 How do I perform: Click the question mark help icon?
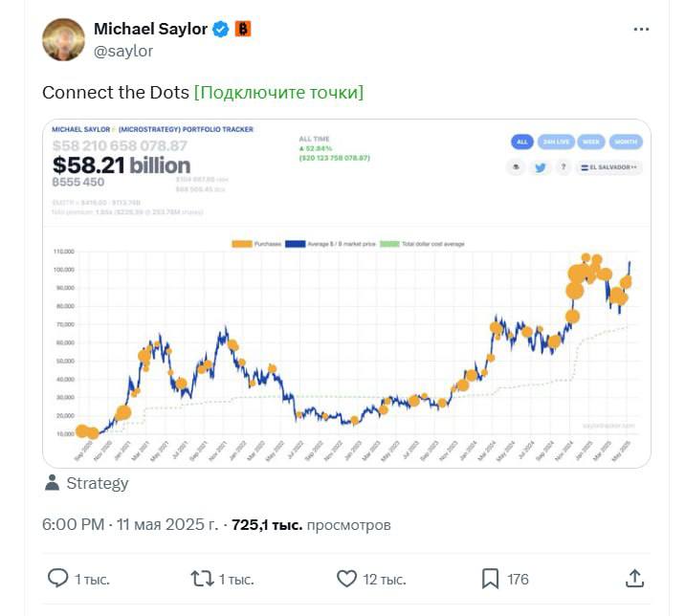563,167
